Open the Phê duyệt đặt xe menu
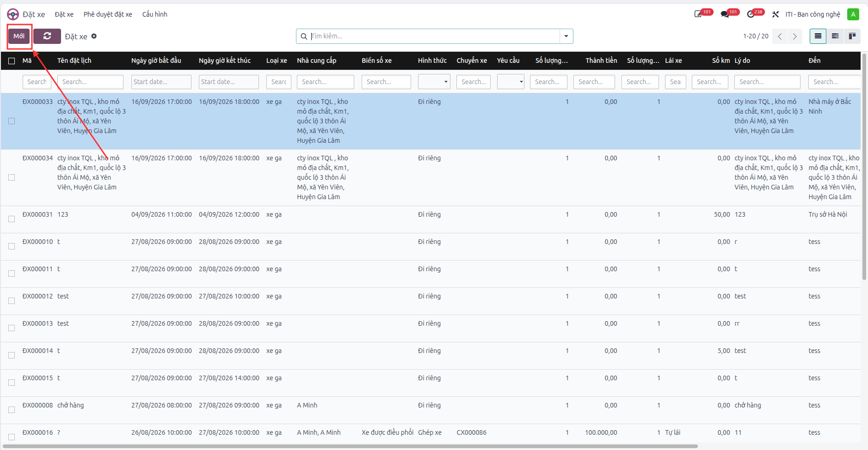868x450 pixels. click(108, 14)
